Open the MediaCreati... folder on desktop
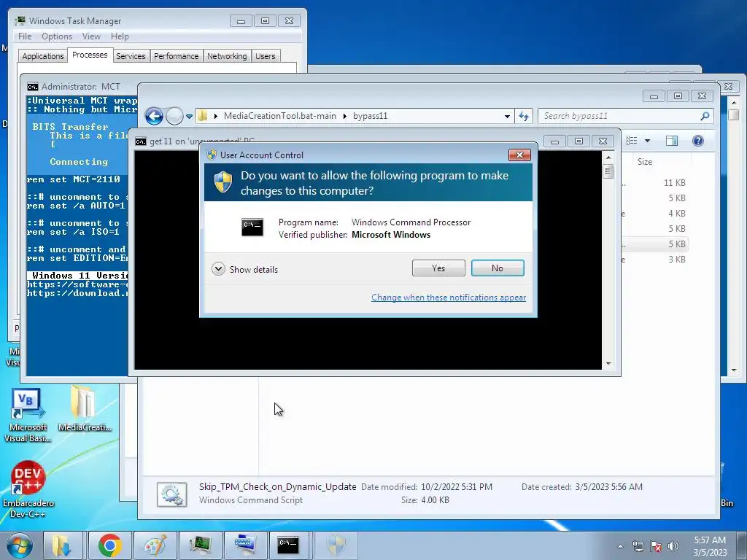The image size is (747, 560). tap(85, 408)
